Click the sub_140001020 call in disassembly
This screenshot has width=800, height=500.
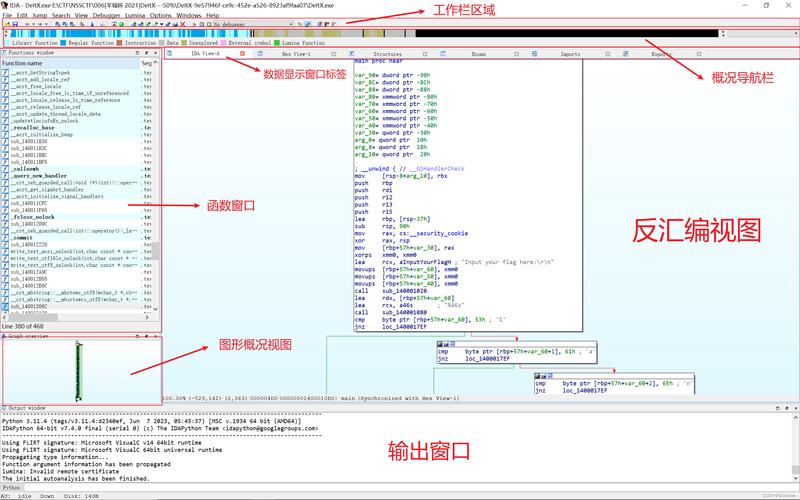coord(404,291)
